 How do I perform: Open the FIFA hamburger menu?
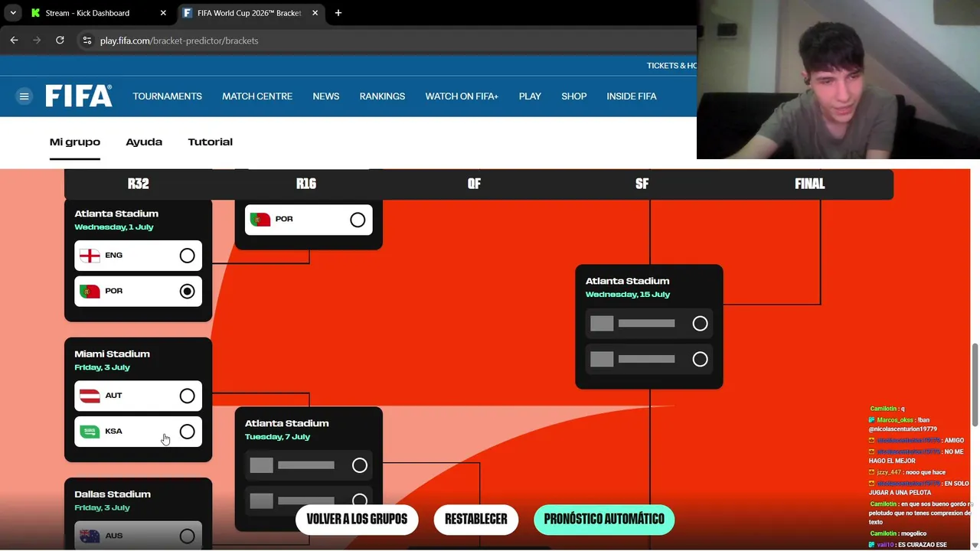coord(24,96)
